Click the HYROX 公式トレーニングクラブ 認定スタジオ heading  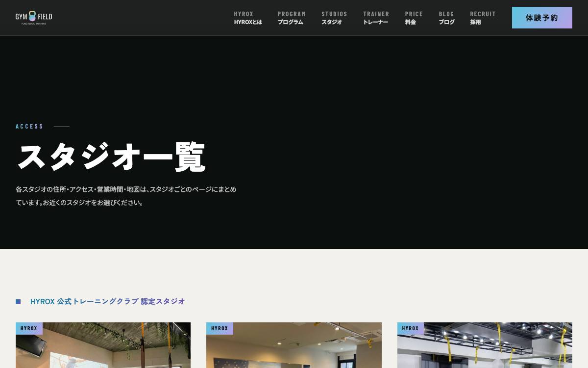point(108,301)
